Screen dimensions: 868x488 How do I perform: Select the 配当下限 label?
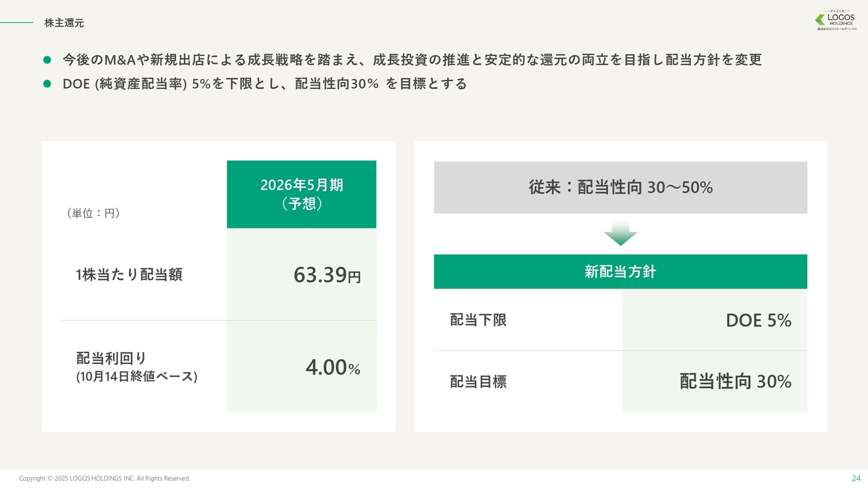point(478,320)
